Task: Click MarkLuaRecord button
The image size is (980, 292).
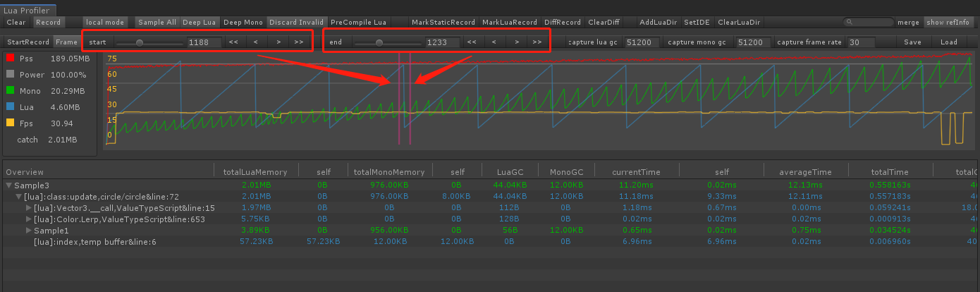Action: click(510, 23)
